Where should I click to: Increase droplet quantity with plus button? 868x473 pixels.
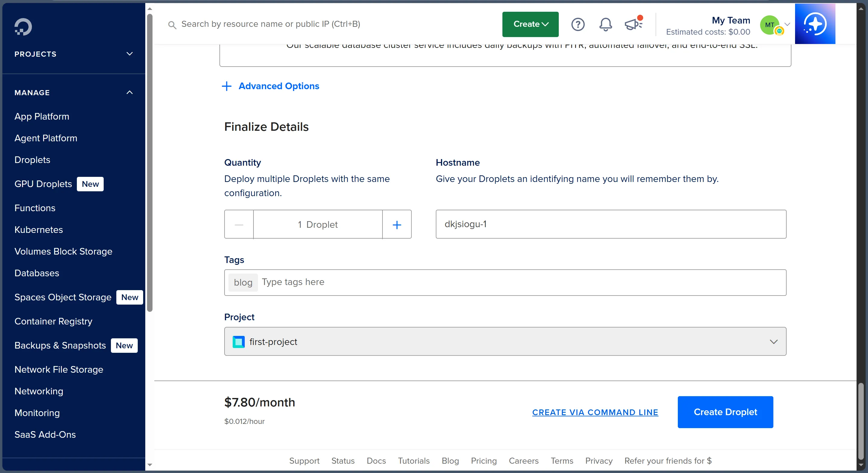[397, 224]
